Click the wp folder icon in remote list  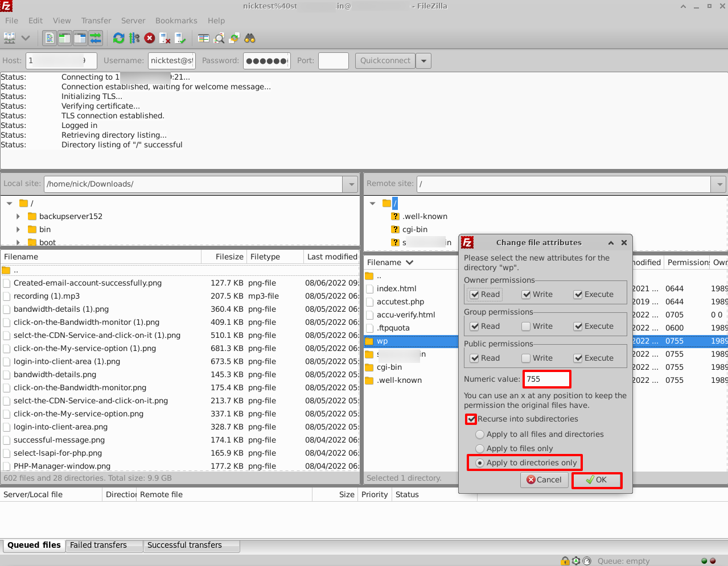[369, 341]
